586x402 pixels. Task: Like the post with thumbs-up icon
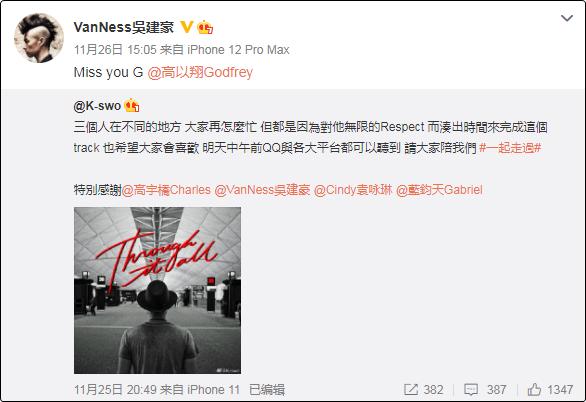[x=534, y=390]
